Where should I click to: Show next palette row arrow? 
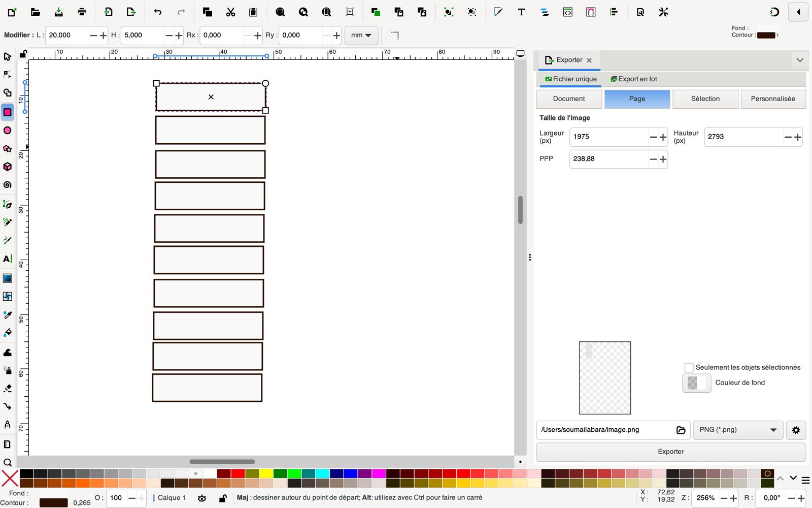tap(793, 478)
